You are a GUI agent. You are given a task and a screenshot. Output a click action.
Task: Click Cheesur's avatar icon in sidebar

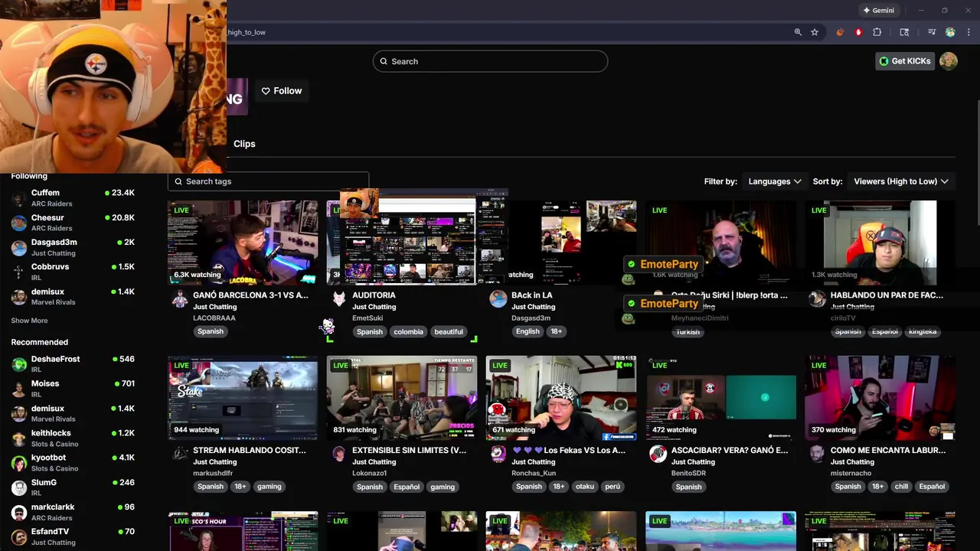pos(18,223)
